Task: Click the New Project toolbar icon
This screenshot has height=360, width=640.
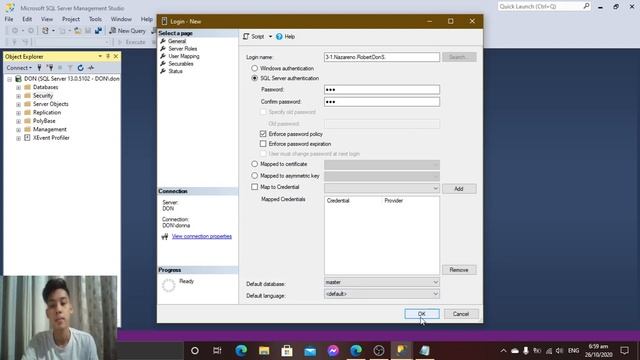Action: 45,31
